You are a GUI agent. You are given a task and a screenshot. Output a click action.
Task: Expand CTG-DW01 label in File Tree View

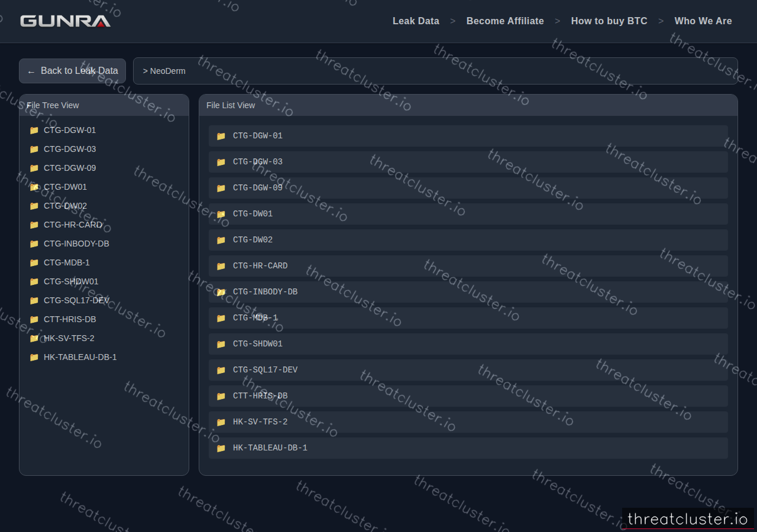pyautogui.click(x=65, y=187)
